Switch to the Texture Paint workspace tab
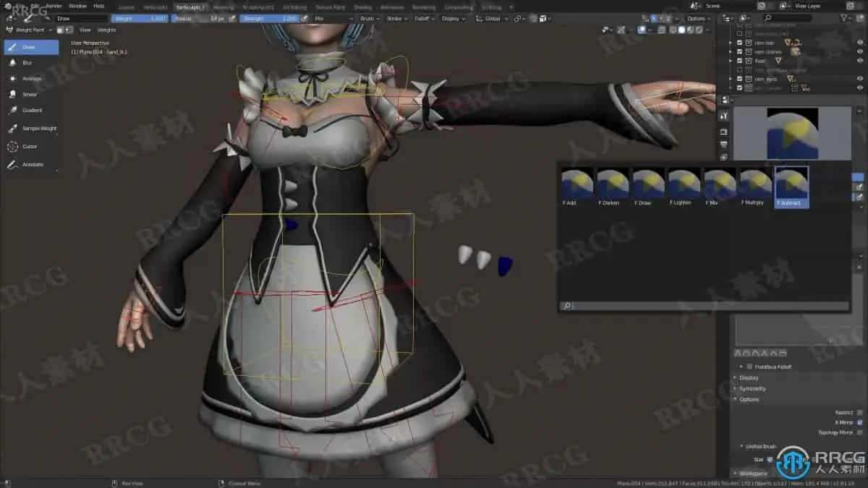The image size is (868, 488). tap(330, 7)
